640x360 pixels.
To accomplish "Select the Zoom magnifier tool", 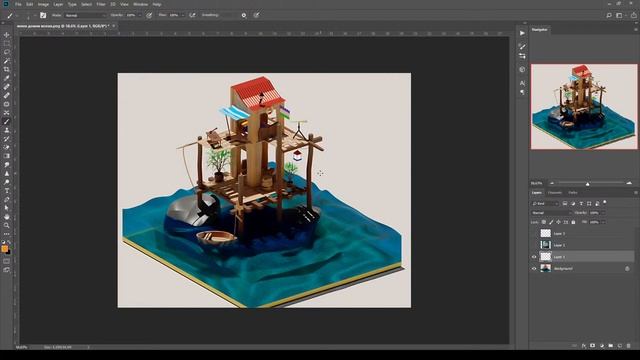I will 7,225.
